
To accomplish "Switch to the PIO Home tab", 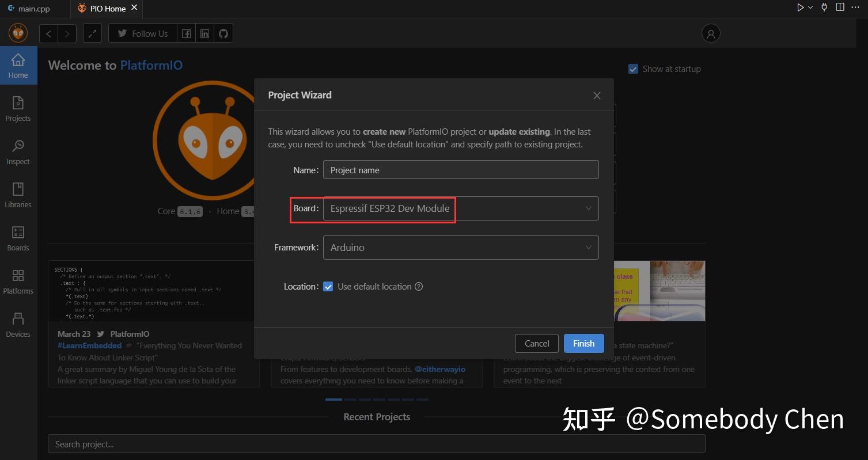I will [108, 9].
